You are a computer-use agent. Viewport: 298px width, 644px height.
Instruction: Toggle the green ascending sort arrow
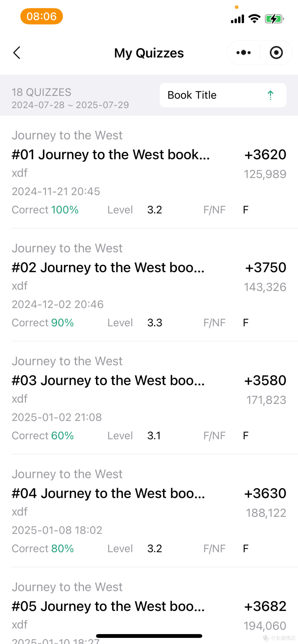[x=270, y=95]
